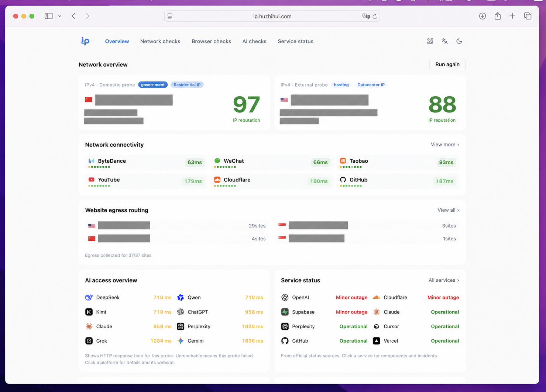This screenshot has width=546, height=392.
Task: Reload the ip.huzhihui.com page
Action: [x=375, y=16]
